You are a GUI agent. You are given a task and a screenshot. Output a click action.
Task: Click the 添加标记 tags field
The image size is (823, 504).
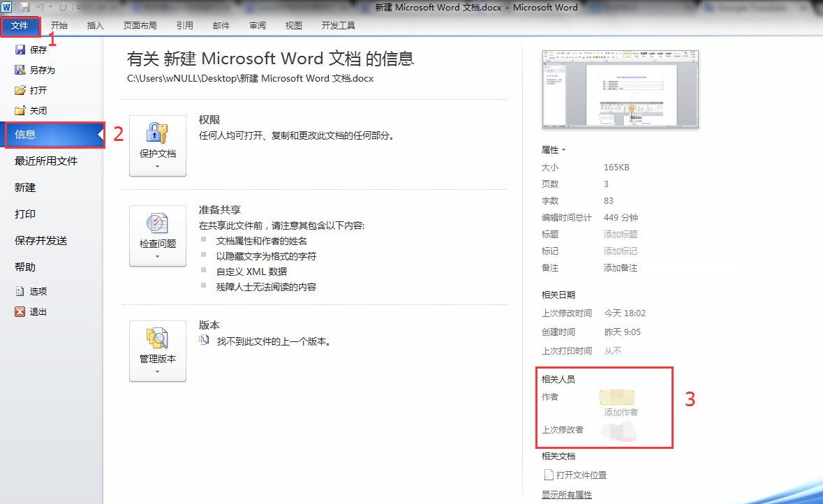(x=621, y=251)
